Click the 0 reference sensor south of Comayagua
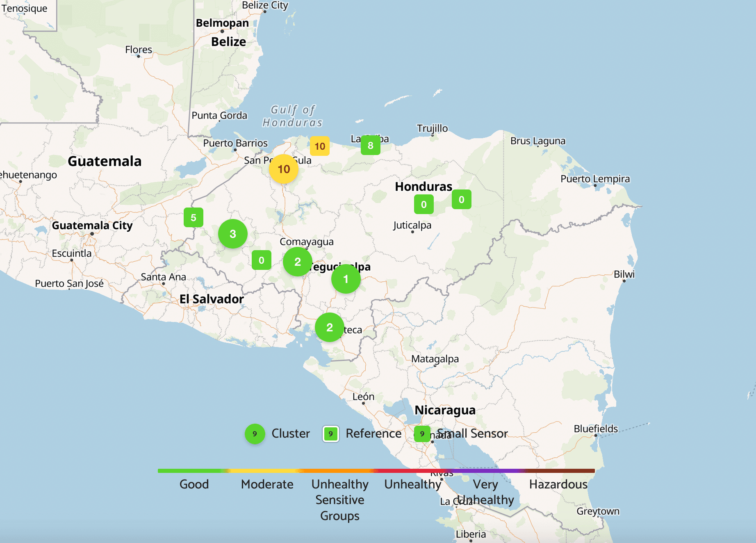Image resolution: width=756 pixels, height=543 pixels. (262, 259)
